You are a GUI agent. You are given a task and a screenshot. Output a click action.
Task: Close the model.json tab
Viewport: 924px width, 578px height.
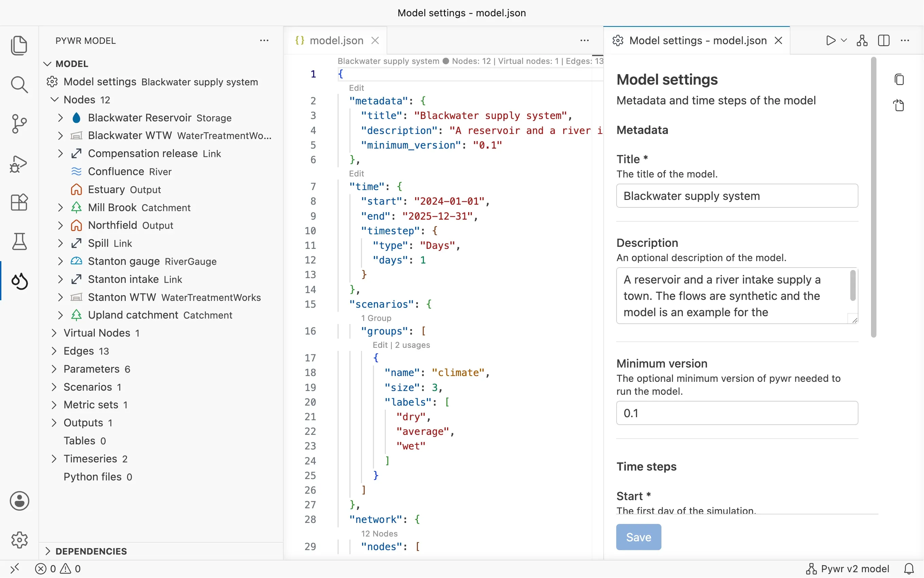pyautogui.click(x=375, y=40)
